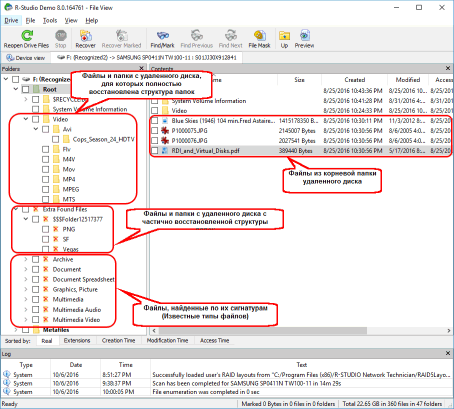Expand the Multimedia node
Viewport: 454px width, 409px height.
(x=26, y=299)
